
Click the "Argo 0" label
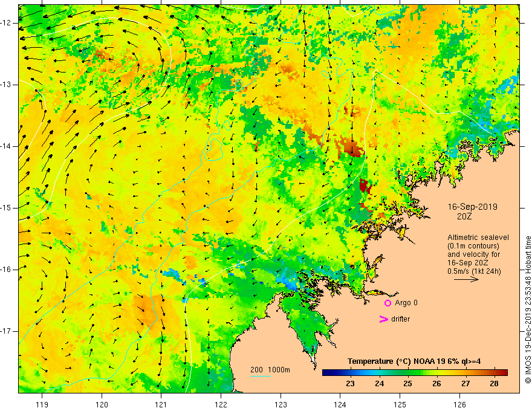[406, 303]
